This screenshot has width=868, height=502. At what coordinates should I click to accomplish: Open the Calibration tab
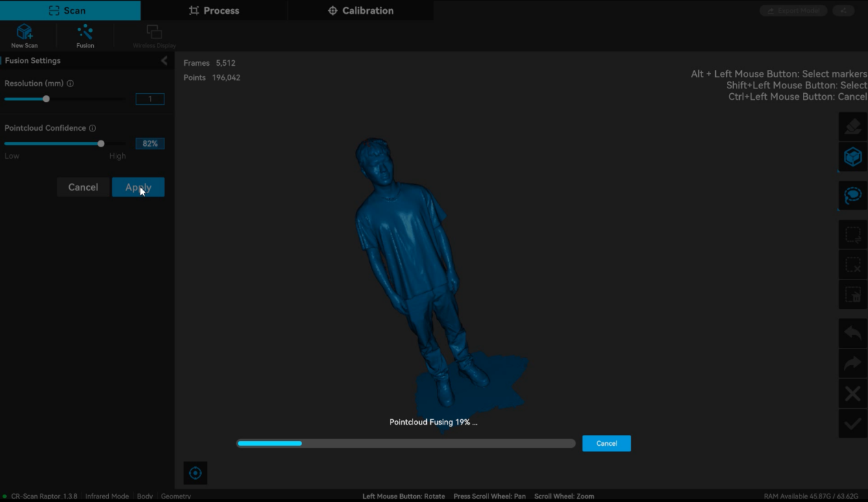pyautogui.click(x=360, y=10)
